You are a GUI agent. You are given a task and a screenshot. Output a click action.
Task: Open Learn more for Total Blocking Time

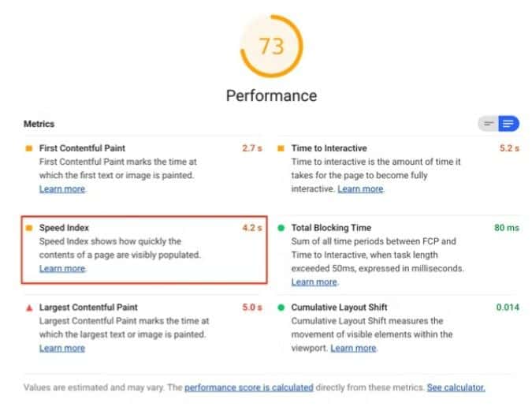coord(314,282)
